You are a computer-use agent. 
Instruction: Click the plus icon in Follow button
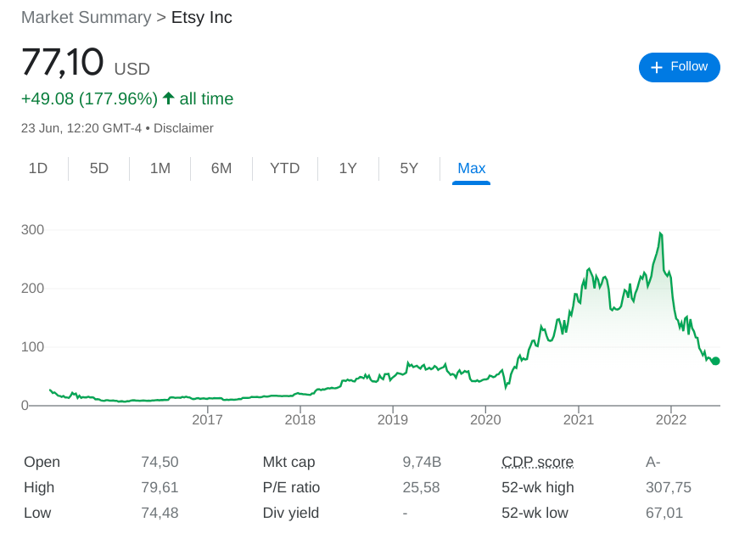656,67
